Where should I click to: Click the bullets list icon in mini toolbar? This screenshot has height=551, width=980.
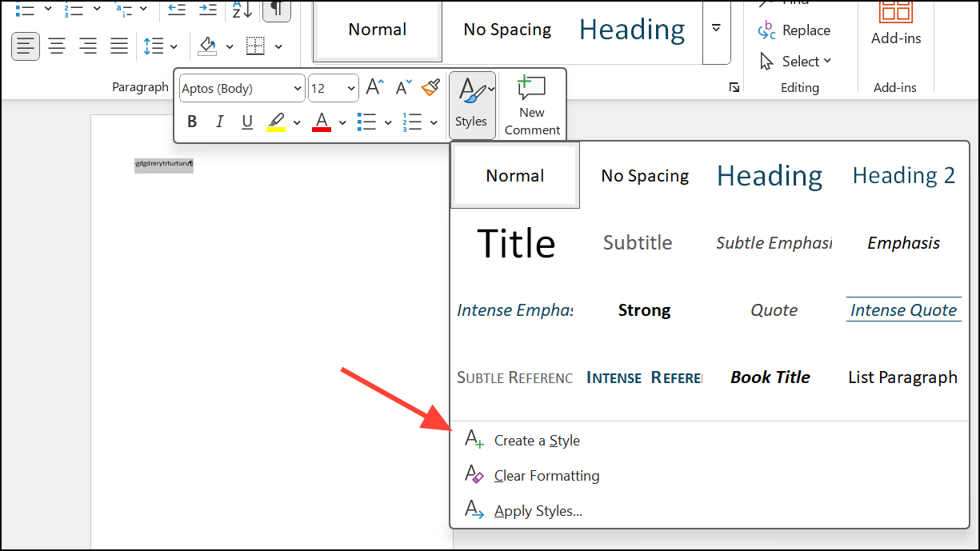pos(367,122)
